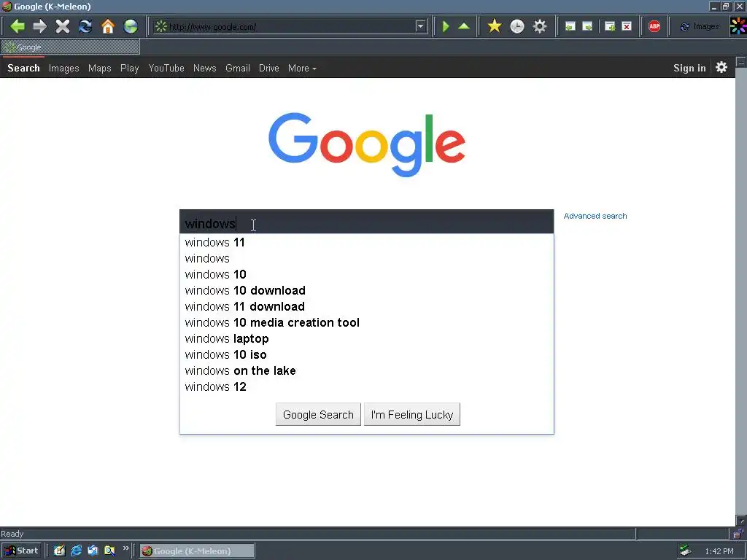Open the Adblock Plus ABP icon

click(654, 27)
